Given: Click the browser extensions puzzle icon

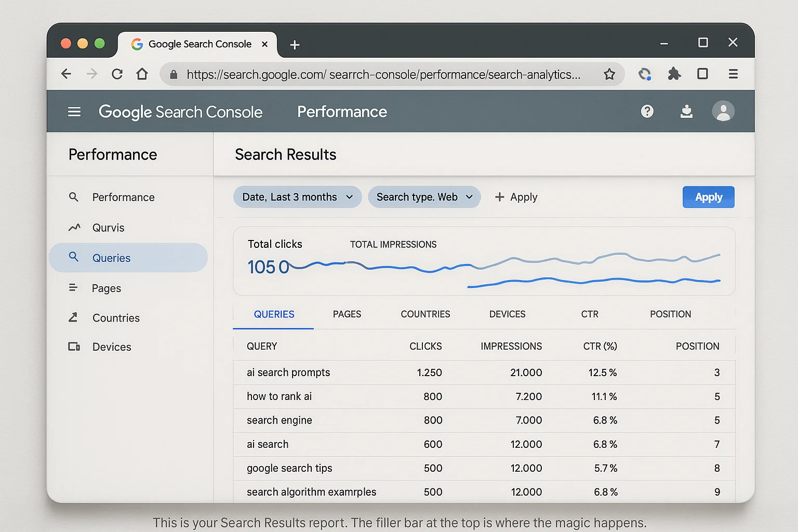Looking at the screenshot, I should click(x=674, y=74).
